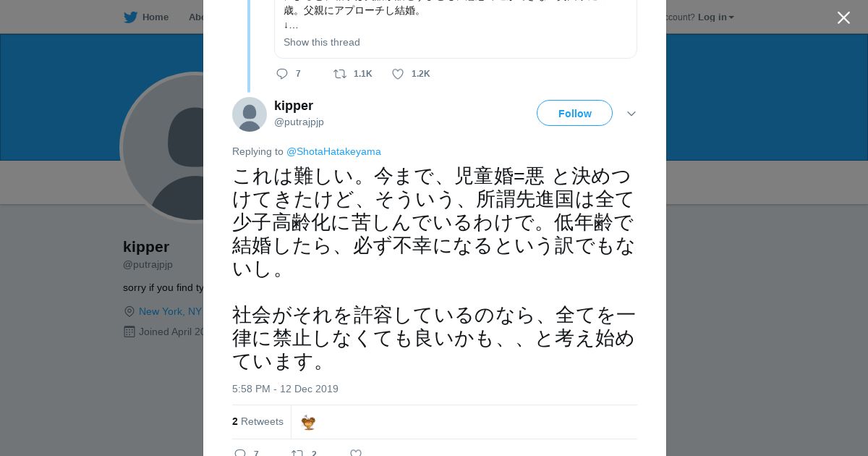868x456 pixels.
Task: View the 2 Retweets list
Action: point(258,421)
